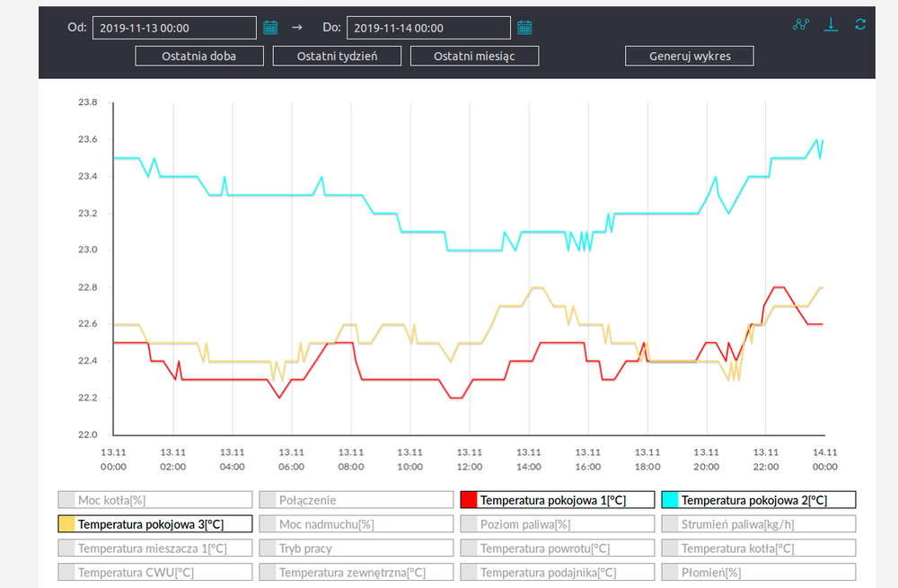Click the Do end date input field
This screenshot has width=898, height=588.
coord(428,28)
